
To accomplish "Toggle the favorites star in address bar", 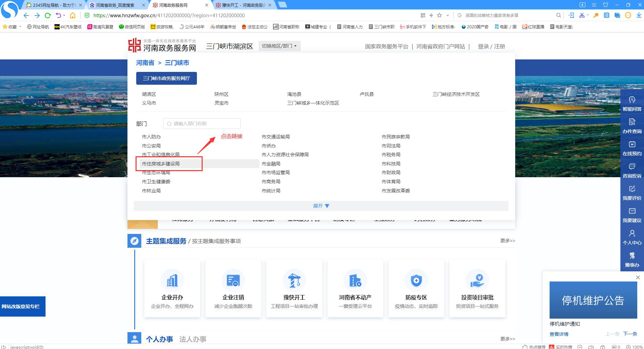I will click(x=440, y=15).
